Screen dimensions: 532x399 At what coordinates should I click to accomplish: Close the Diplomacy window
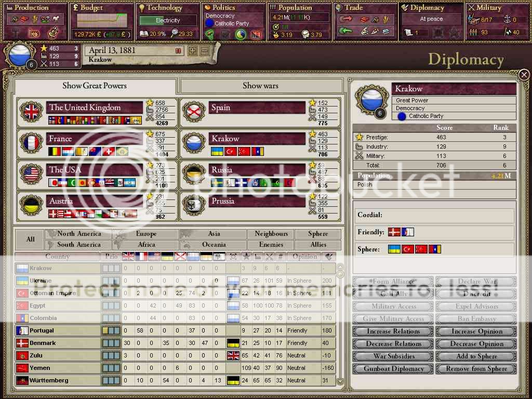click(524, 75)
